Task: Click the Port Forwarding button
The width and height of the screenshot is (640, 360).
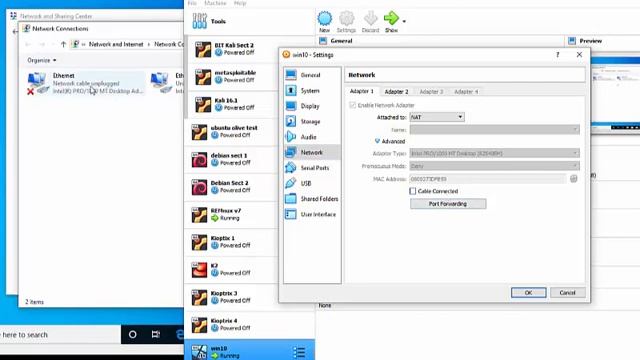Action: tap(448, 204)
